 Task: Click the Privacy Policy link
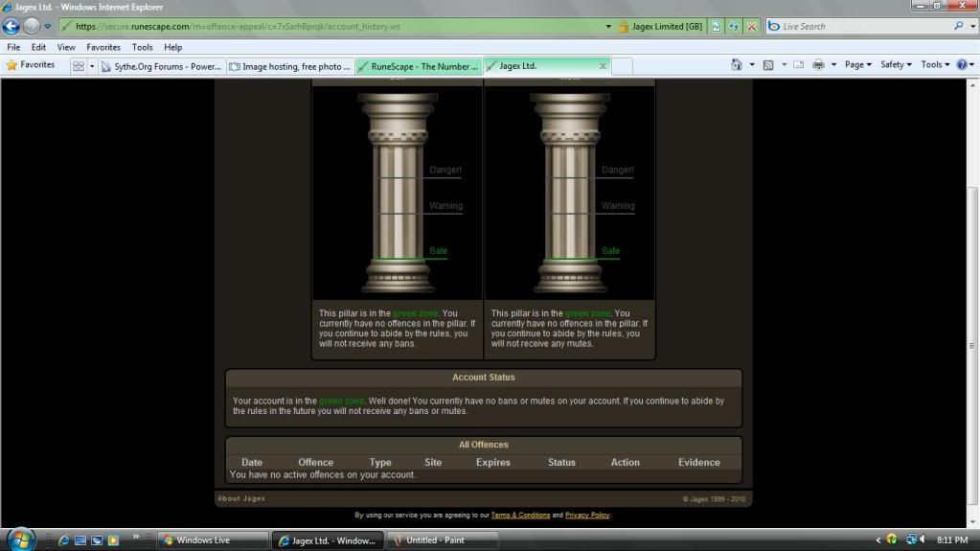point(587,515)
